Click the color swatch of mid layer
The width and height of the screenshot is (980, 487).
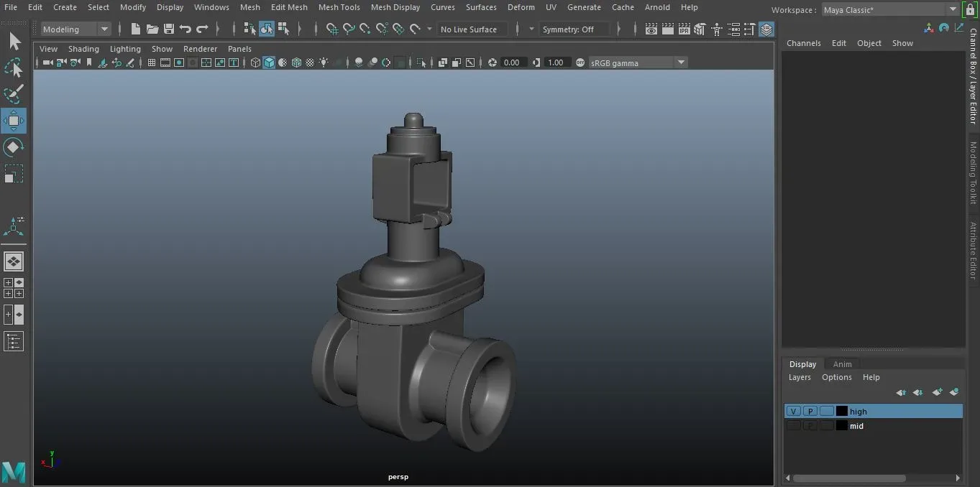[841, 426]
